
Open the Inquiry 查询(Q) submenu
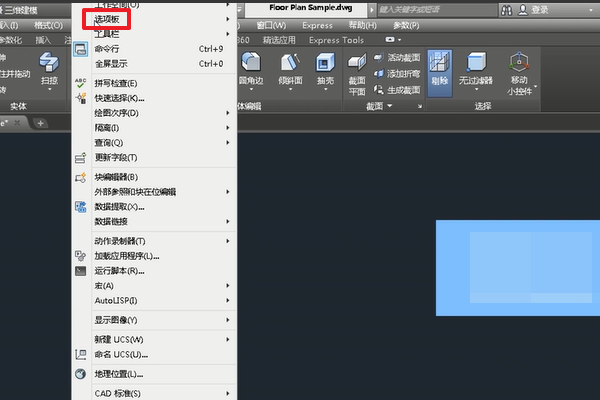(x=153, y=143)
